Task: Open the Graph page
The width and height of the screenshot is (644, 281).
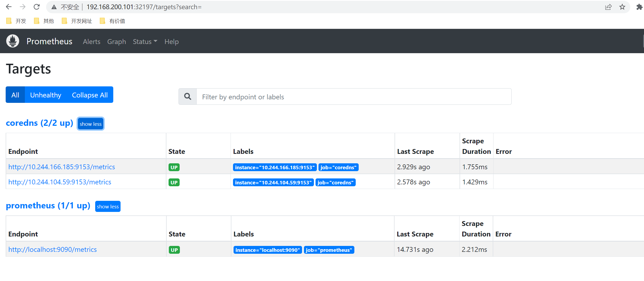Action: (x=117, y=42)
